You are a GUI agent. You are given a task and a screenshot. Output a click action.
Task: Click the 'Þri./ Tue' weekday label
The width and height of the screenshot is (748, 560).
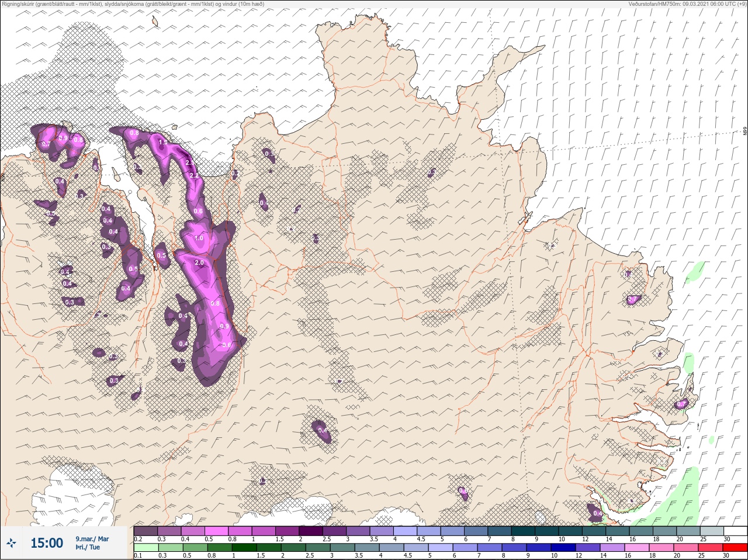(x=88, y=548)
